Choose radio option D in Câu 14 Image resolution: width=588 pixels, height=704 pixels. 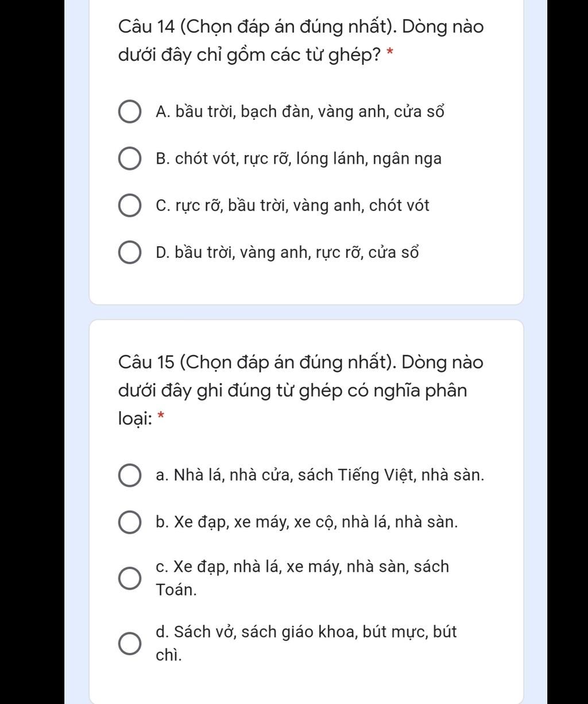click(130, 253)
